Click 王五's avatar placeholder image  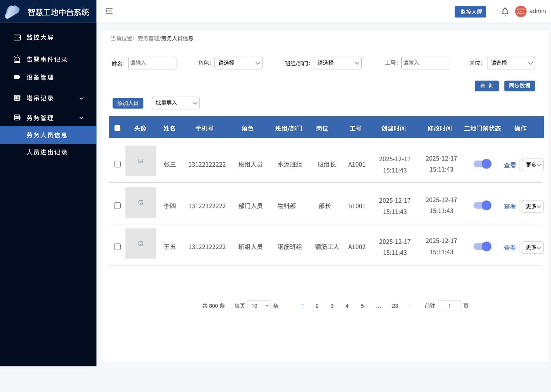(140, 244)
